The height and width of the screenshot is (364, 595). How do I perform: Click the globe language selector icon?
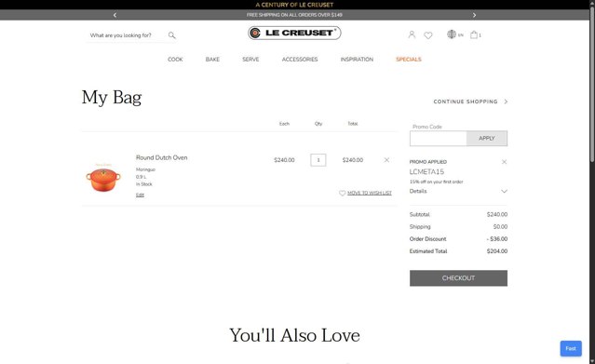pyautogui.click(x=452, y=34)
